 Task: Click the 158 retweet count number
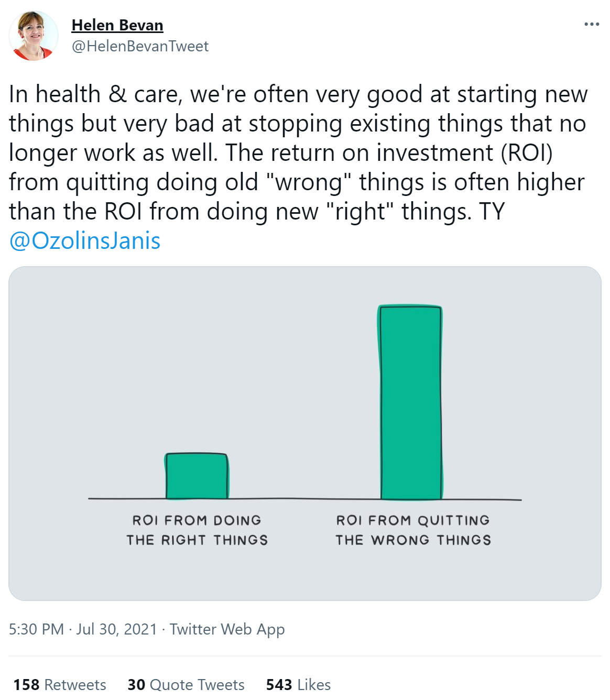click(26, 684)
